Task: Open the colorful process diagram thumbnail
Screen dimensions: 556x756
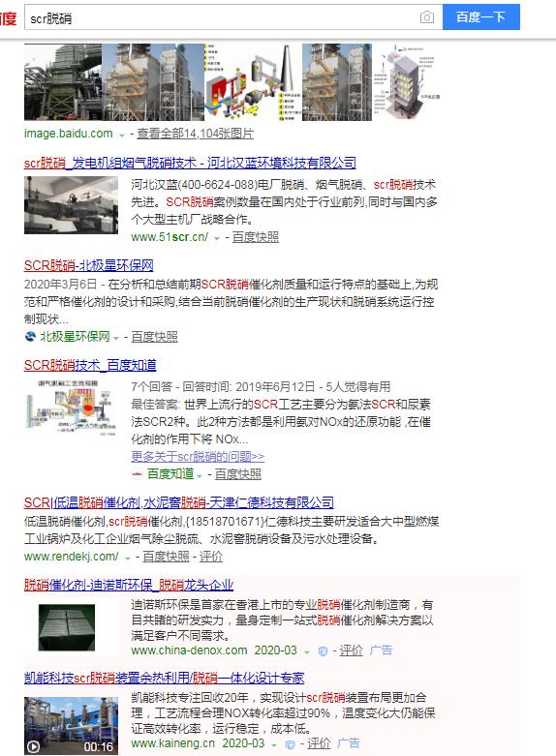Action: point(253,82)
